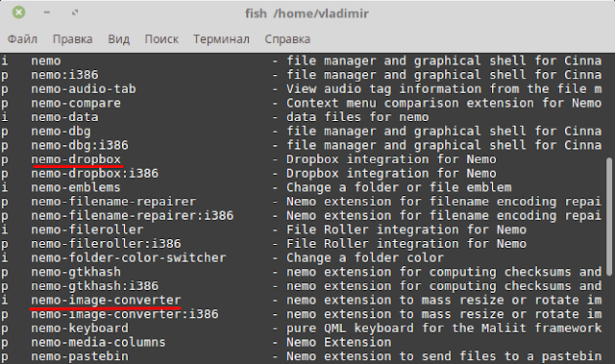Click the nemo-folder-color-switcher entry
This screenshot has height=364, width=615.
pos(129,257)
